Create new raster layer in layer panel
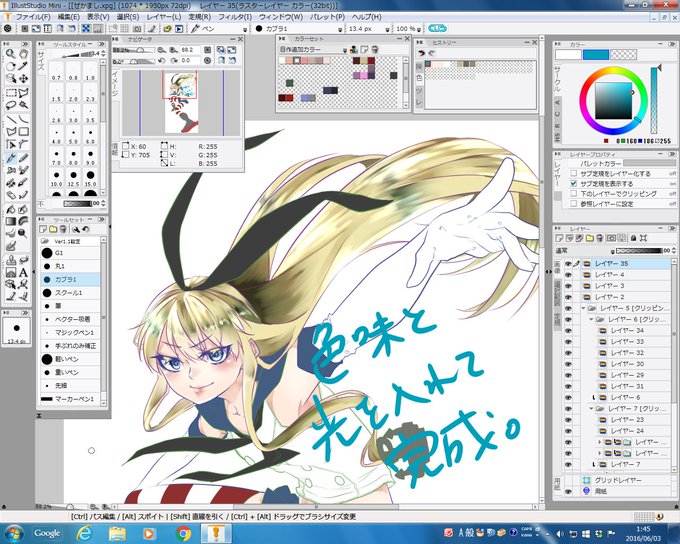This screenshot has height=544, width=680. click(559, 238)
